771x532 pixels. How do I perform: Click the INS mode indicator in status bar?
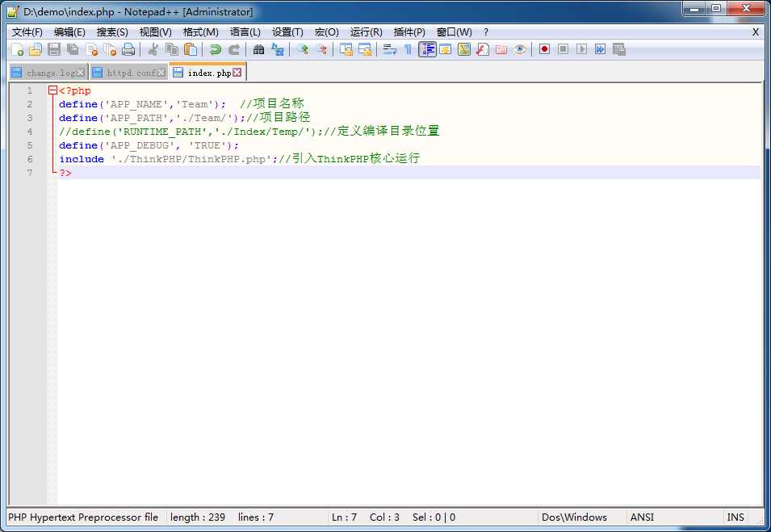pyautogui.click(x=735, y=517)
